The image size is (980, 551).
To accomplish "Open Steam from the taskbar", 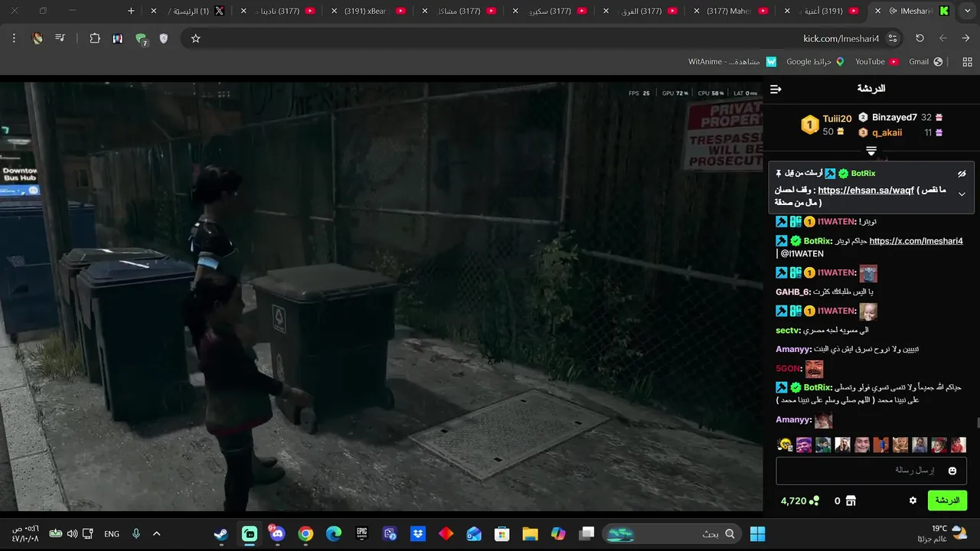I will [x=221, y=533].
